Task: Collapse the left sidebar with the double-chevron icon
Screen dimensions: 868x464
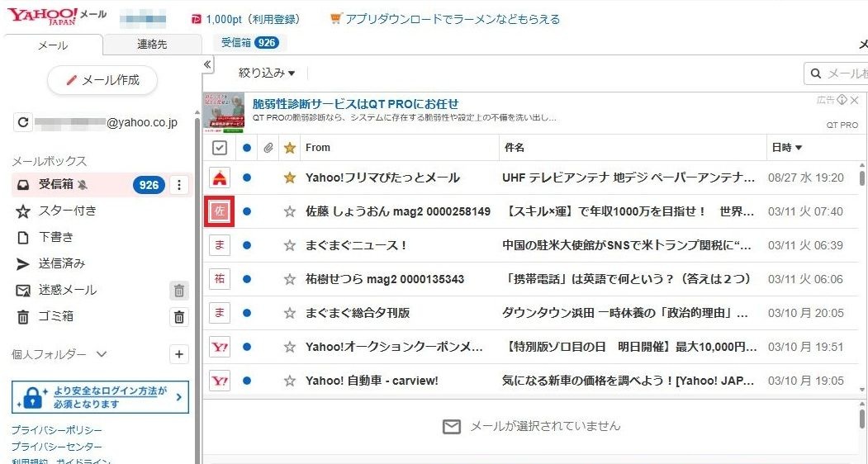Action: pos(207,65)
